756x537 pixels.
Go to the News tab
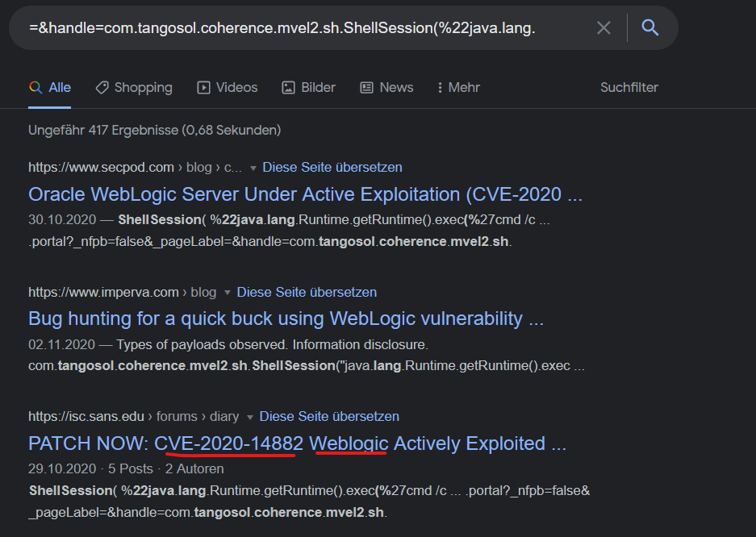coord(386,87)
